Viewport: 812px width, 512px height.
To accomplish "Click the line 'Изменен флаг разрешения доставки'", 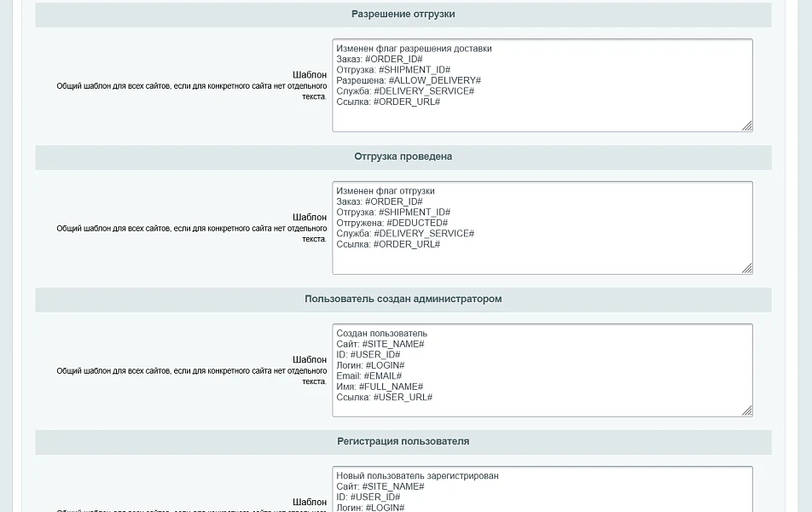I will click(x=414, y=49).
